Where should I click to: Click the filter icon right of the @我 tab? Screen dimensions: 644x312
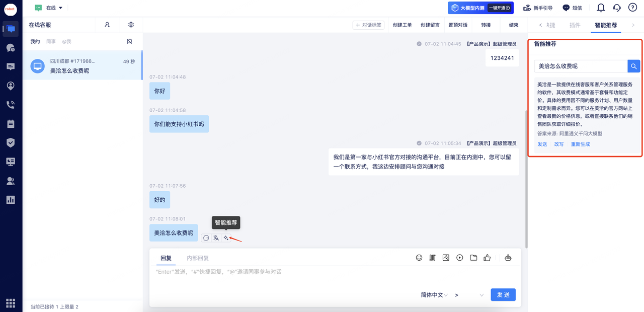[129, 41]
